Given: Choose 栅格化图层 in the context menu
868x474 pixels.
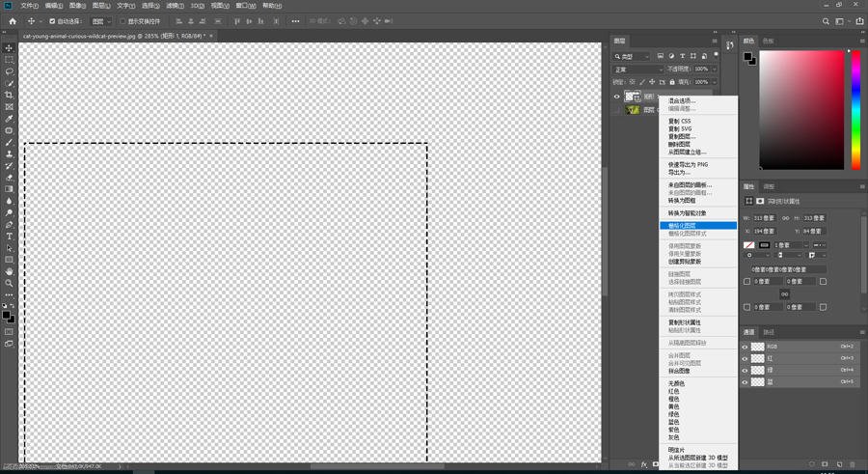Looking at the screenshot, I should pos(682,226).
